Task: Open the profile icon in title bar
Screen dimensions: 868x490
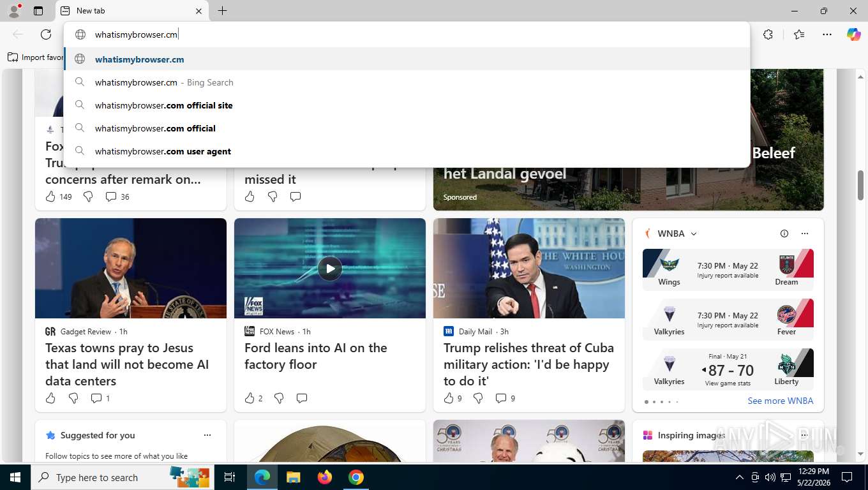Action: (x=13, y=11)
